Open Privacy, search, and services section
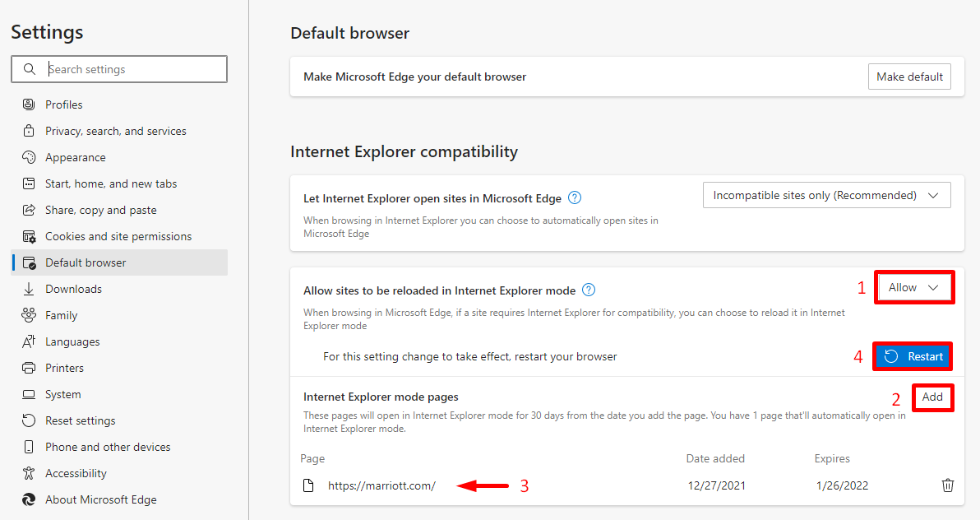Viewport: 980px width, 520px height. tap(119, 131)
